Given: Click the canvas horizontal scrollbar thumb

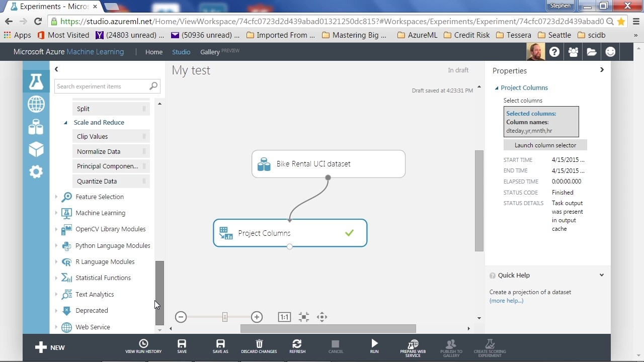Looking at the screenshot, I should (x=328, y=328).
